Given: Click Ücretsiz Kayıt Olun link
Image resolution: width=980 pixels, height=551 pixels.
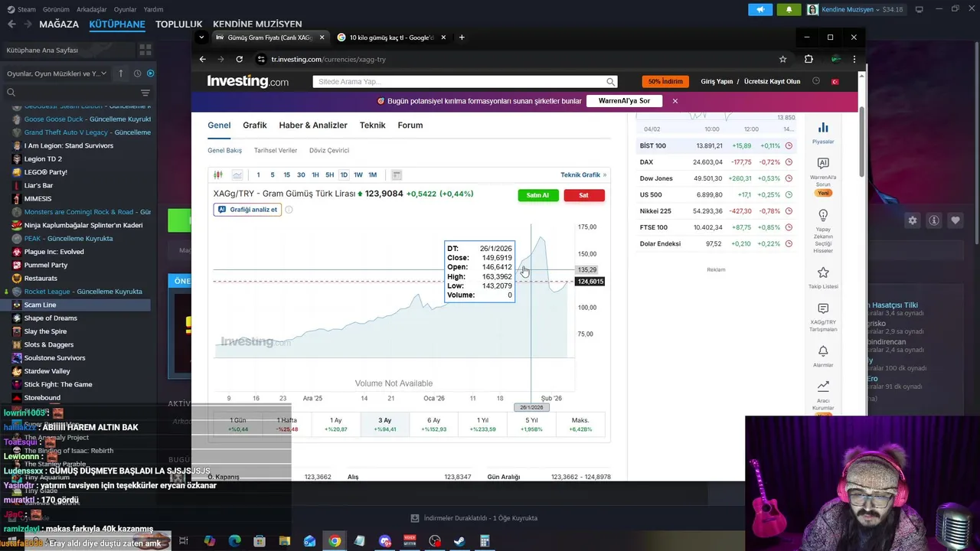Looking at the screenshot, I should click(x=772, y=82).
